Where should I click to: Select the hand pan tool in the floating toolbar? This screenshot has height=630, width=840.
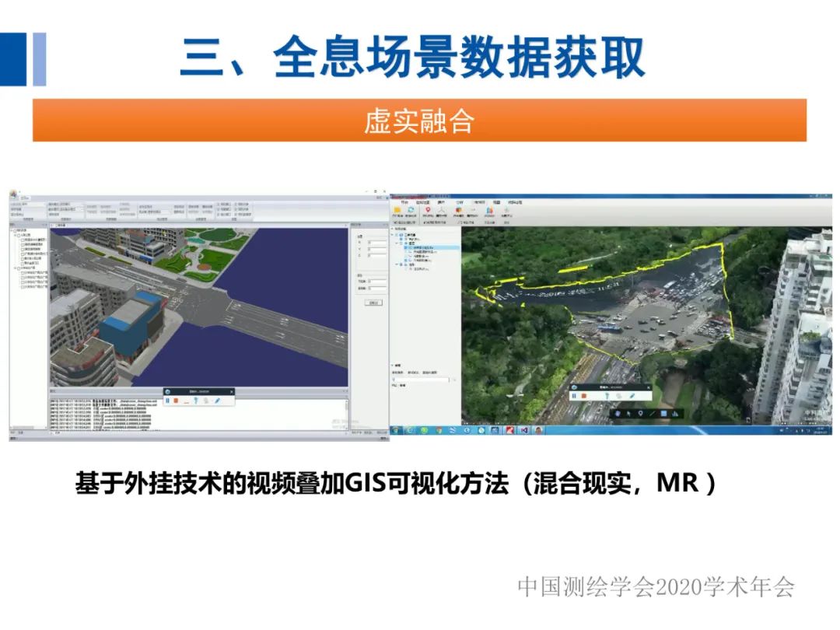point(618,414)
